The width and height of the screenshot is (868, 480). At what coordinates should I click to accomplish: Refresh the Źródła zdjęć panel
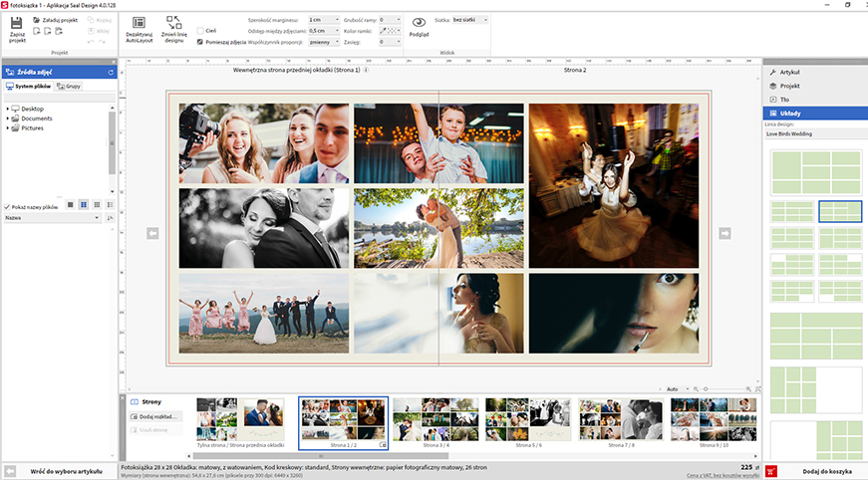click(x=111, y=73)
